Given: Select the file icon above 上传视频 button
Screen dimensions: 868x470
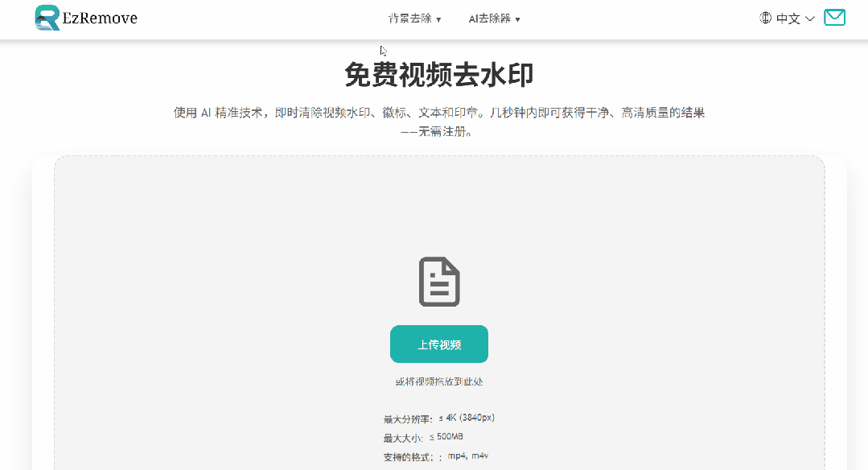Looking at the screenshot, I should tap(439, 280).
